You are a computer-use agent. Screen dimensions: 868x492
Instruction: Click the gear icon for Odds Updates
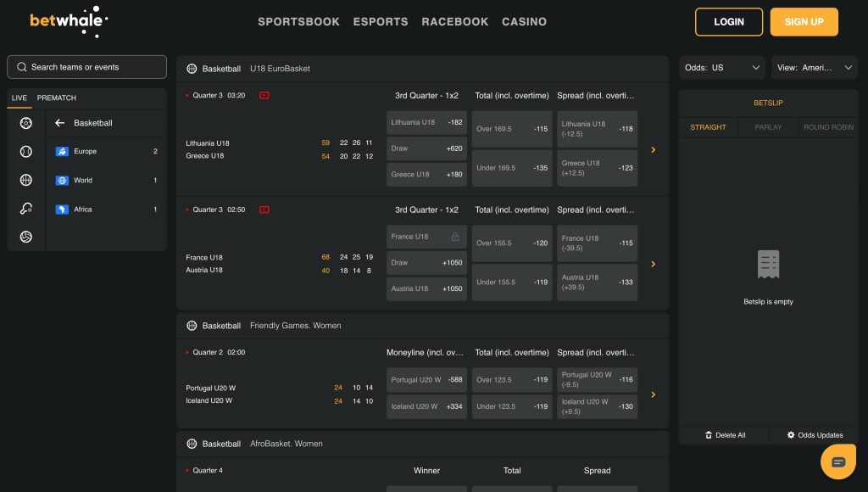click(791, 435)
